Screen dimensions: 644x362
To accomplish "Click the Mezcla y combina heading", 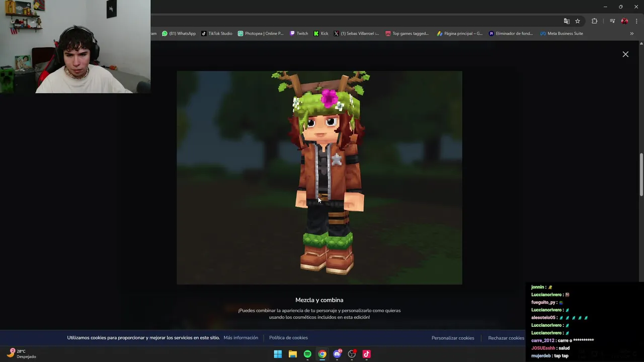I will pos(319,300).
